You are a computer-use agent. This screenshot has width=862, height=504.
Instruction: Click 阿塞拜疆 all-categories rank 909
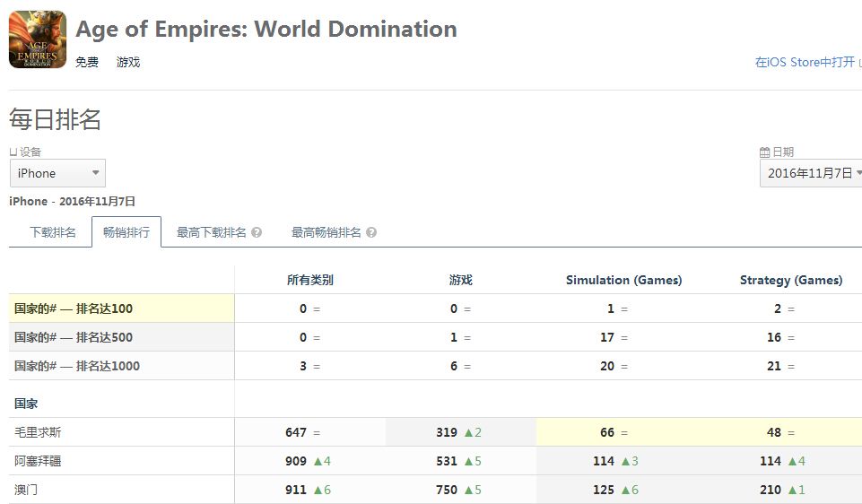click(x=296, y=461)
